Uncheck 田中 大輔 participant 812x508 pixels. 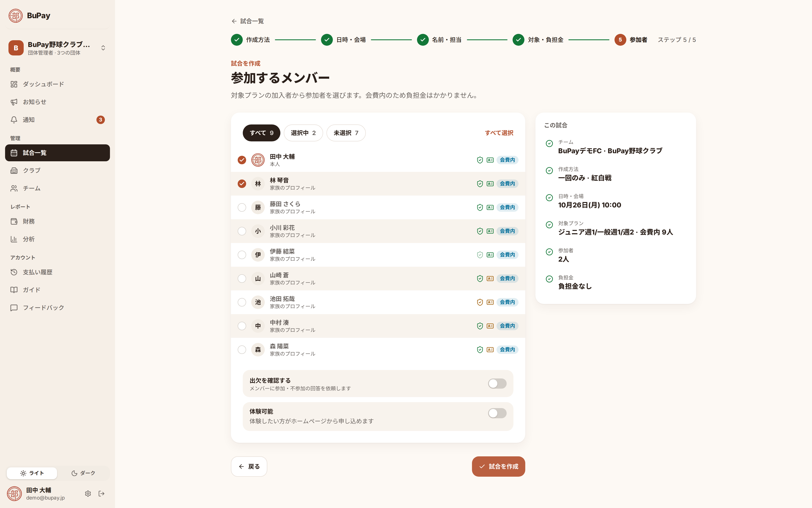pos(242,160)
